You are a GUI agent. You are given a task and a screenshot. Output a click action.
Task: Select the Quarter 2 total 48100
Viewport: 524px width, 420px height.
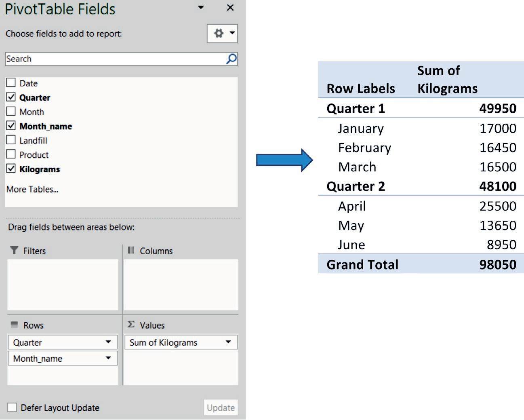pos(498,186)
